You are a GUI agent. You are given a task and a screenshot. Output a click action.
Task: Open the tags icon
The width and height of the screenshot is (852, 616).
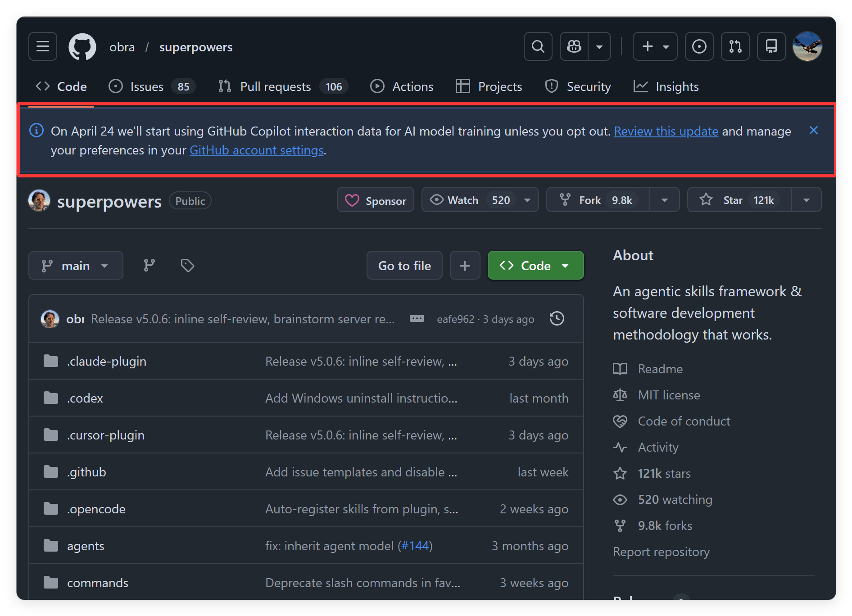[187, 266]
